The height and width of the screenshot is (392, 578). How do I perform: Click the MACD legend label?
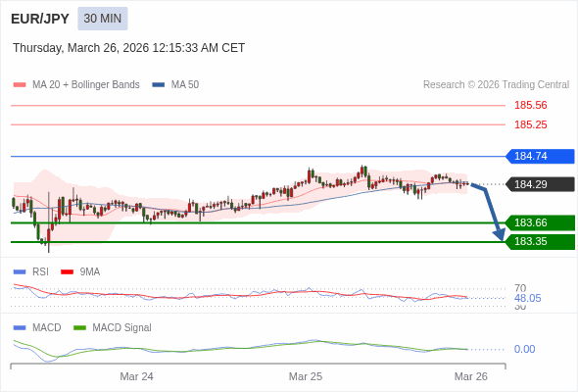[x=47, y=328]
